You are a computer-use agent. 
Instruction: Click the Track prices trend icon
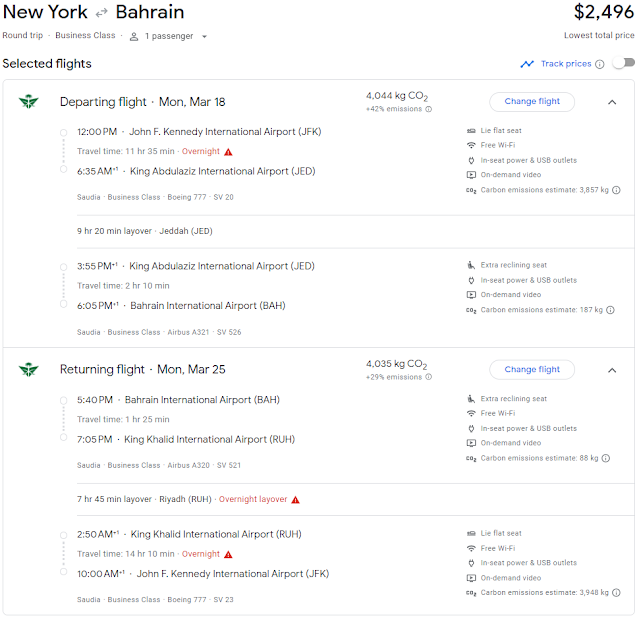(527, 64)
